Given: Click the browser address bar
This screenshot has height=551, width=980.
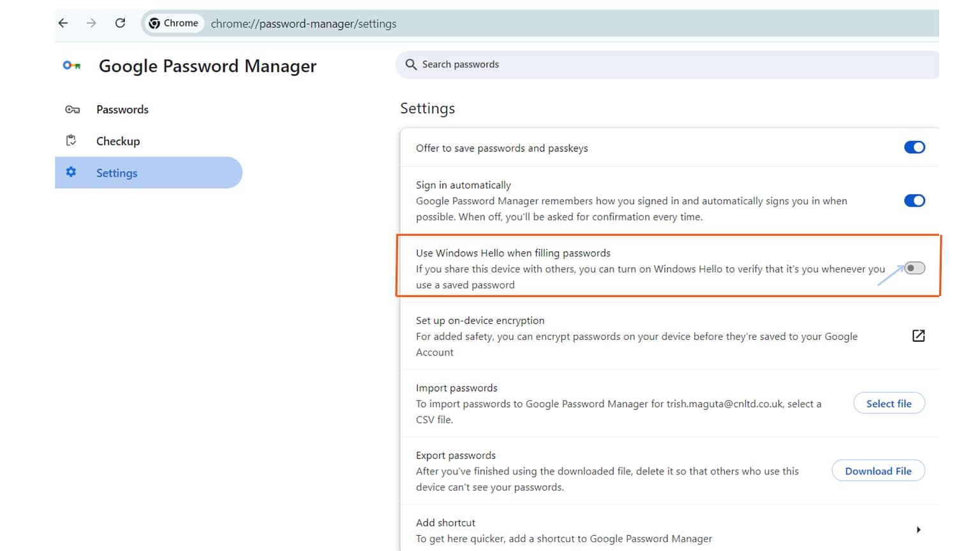Looking at the screenshot, I should 304,23.
